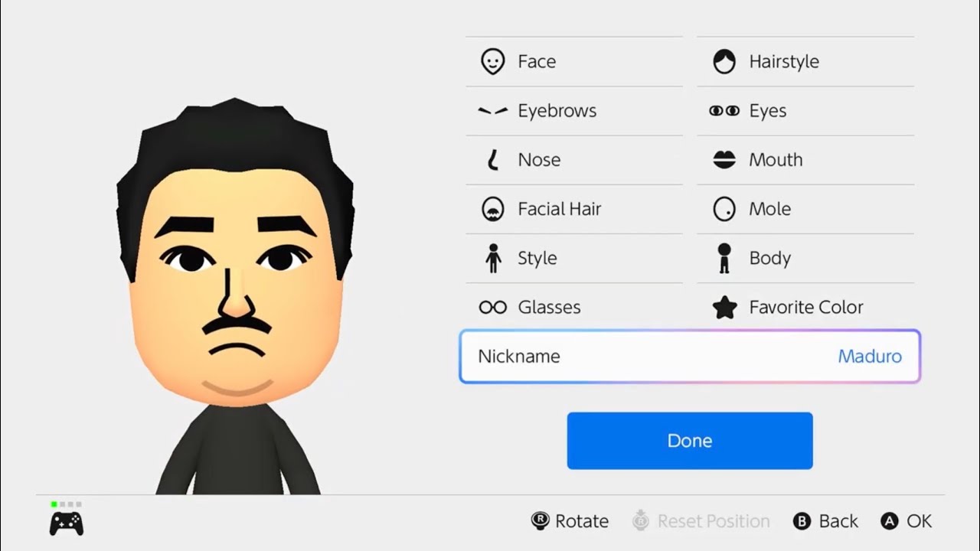
Task: Click the Style person icon
Action: pos(493,258)
